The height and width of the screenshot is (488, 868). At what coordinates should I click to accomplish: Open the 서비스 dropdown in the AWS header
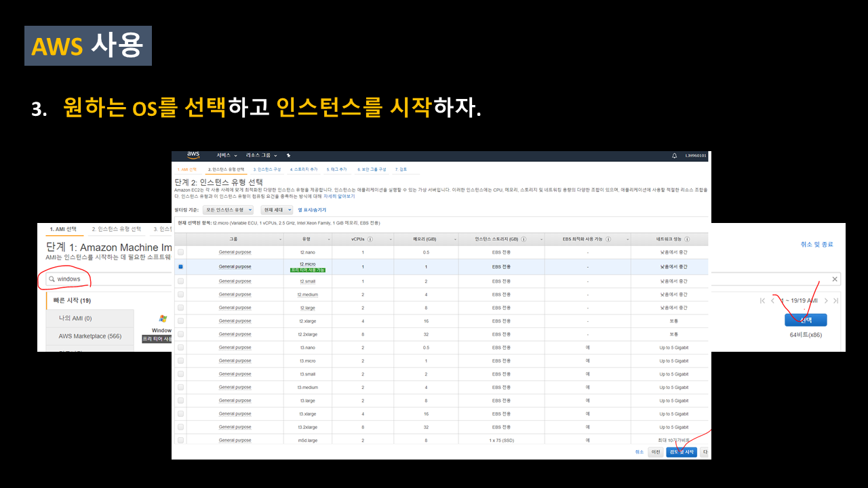tap(226, 156)
